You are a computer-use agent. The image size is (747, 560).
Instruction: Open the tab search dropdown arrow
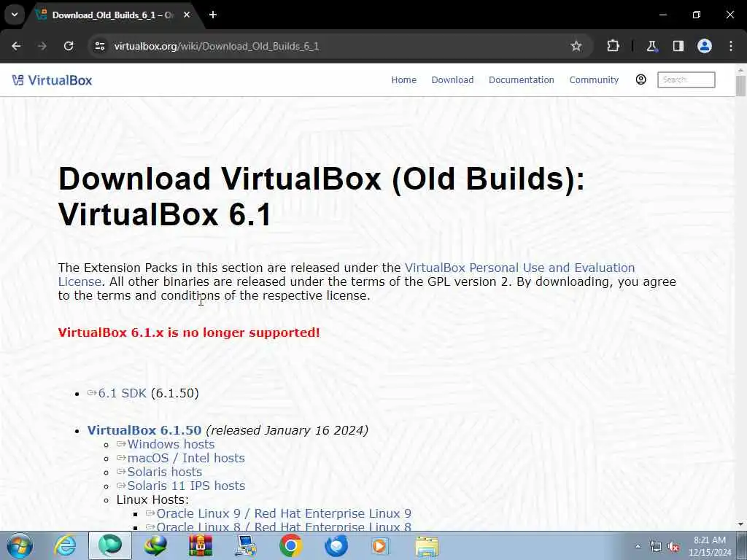click(15, 15)
